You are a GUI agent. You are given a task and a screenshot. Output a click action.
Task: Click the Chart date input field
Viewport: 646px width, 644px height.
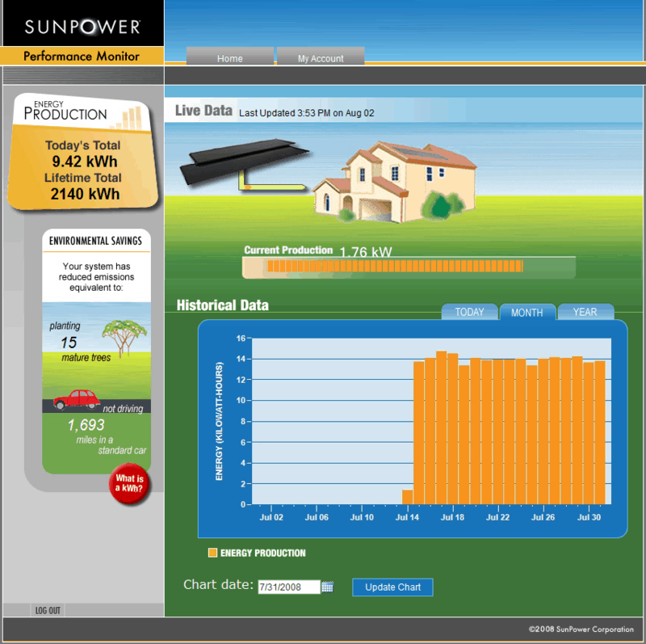[289, 587]
